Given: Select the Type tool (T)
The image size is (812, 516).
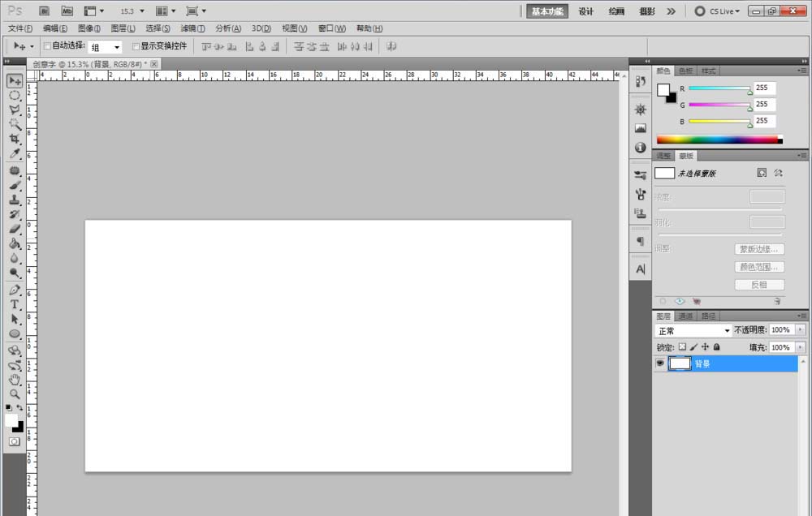Looking at the screenshot, I should [15, 304].
